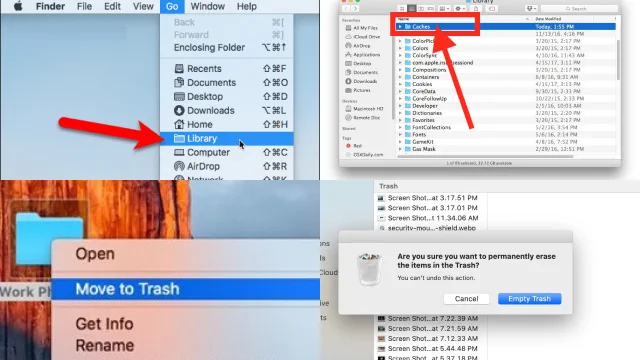Click the Library window vertical scrollbar
This screenshot has width=640, height=360.
coord(618,60)
